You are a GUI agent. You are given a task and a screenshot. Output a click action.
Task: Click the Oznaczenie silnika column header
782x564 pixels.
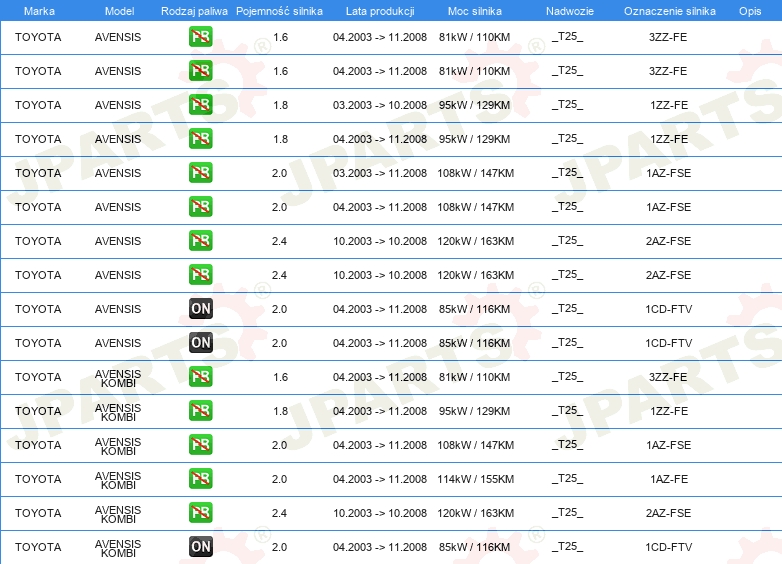point(669,11)
